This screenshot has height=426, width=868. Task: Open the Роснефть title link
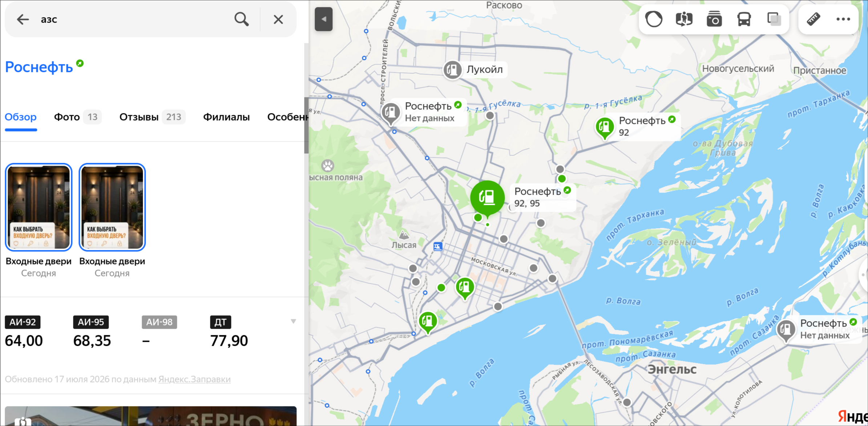point(39,67)
